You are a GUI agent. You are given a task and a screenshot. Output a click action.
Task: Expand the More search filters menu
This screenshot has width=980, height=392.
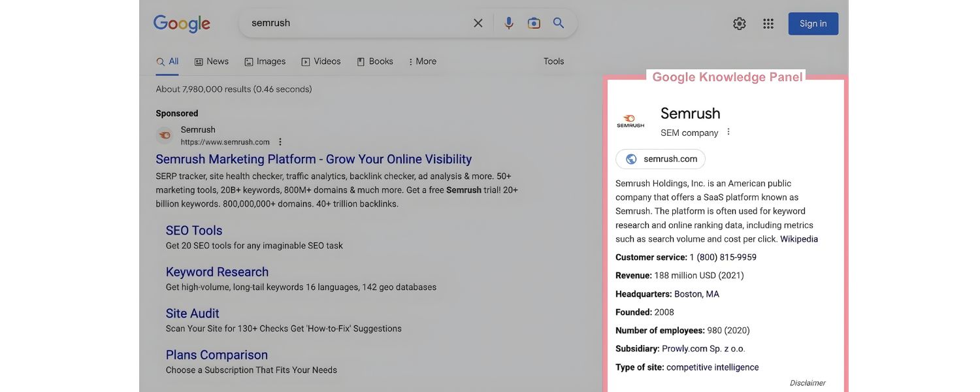pyautogui.click(x=422, y=61)
